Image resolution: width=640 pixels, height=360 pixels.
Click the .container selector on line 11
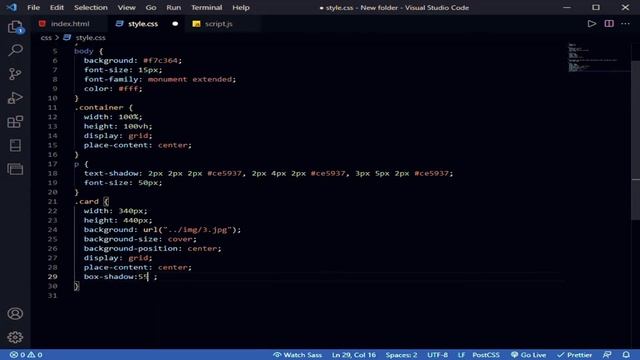(99, 107)
